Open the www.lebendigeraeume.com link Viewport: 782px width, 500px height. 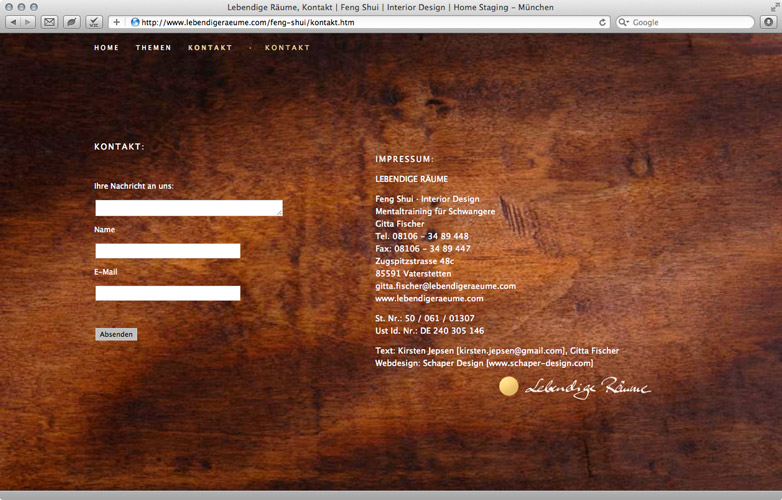tap(429, 299)
